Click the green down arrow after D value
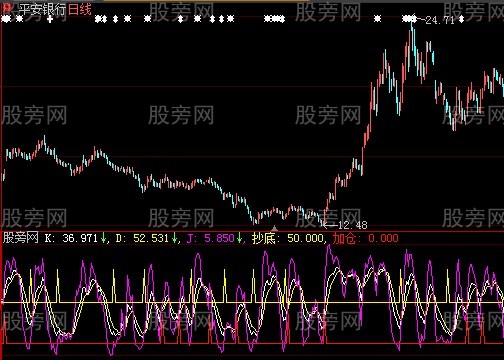 pos(174,238)
